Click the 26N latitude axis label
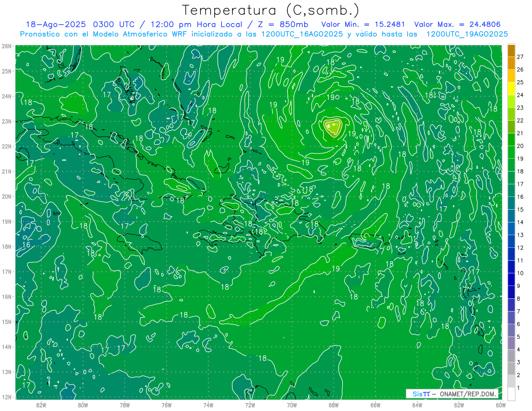532x411 pixels. [x=6, y=46]
